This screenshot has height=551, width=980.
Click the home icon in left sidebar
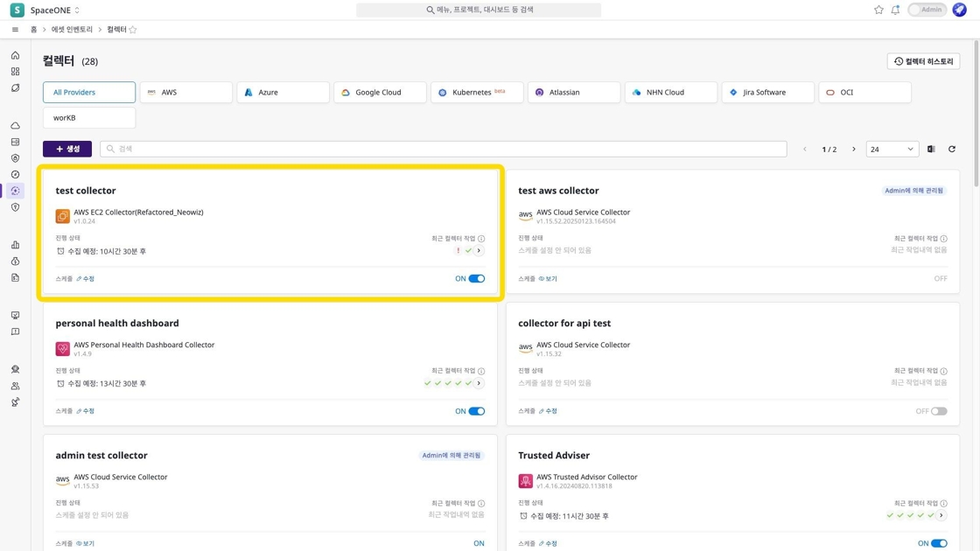[15, 55]
